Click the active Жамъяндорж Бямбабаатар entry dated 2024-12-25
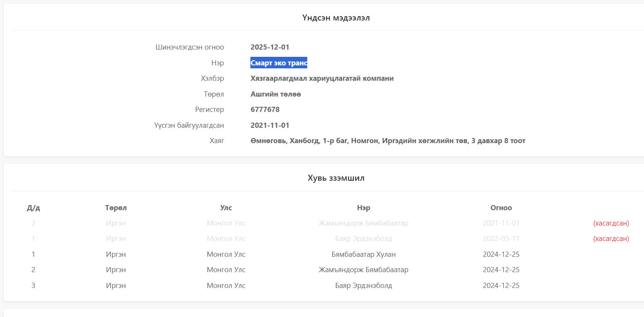Image resolution: width=644 pixels, height=317 pixels. click(363, 270)
